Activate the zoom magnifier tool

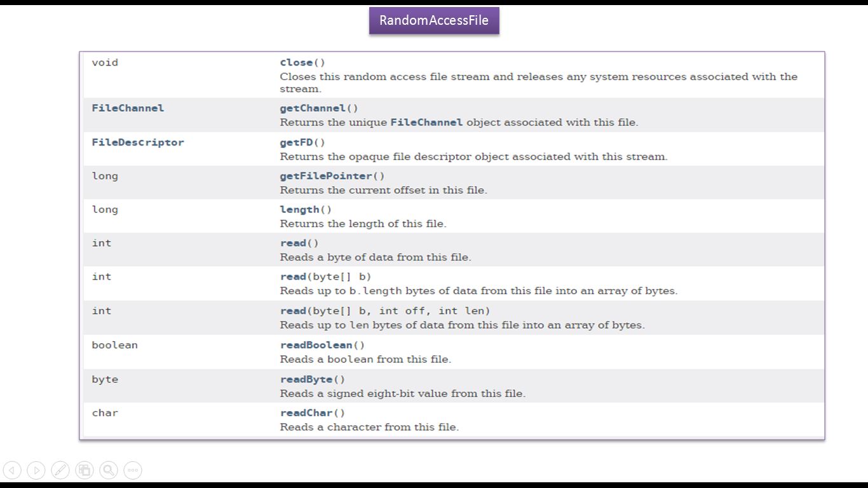click(x=109, y=470)
